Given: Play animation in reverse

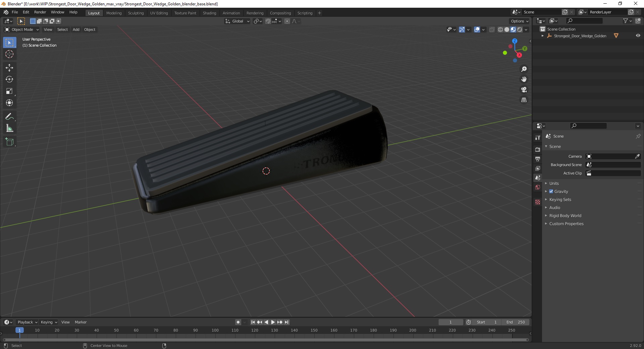Looking at the screenshot, I should (266, 322).
